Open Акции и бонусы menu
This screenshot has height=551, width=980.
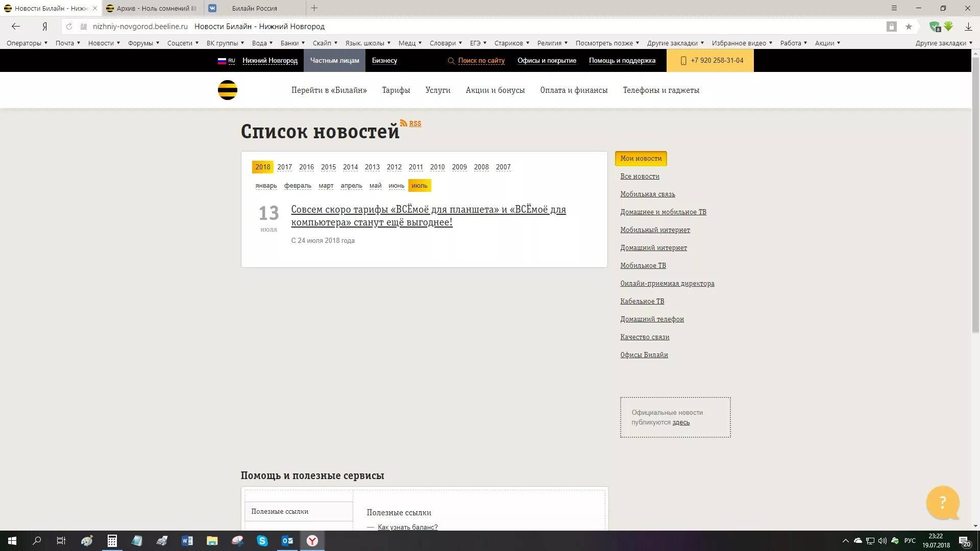point(495,90)
